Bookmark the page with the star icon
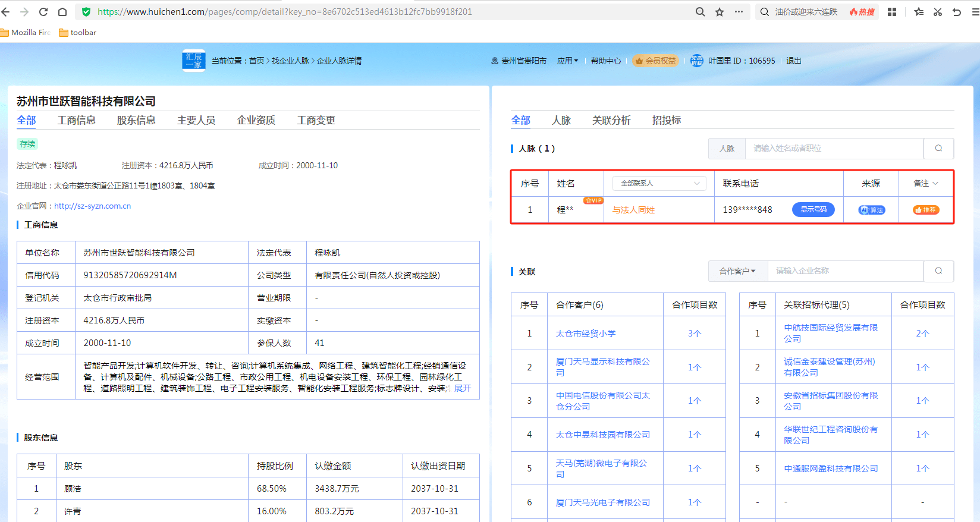980x522 pixels. (720, 12)
